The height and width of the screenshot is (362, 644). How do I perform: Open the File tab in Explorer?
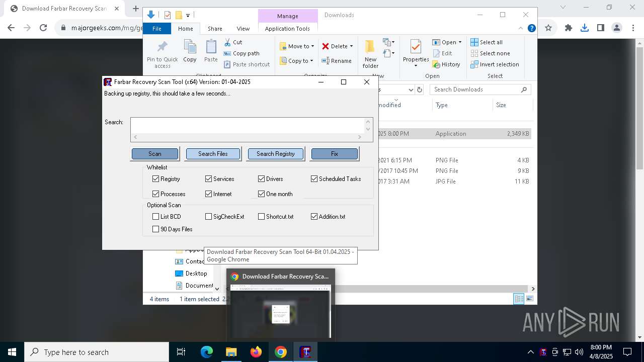157,29
